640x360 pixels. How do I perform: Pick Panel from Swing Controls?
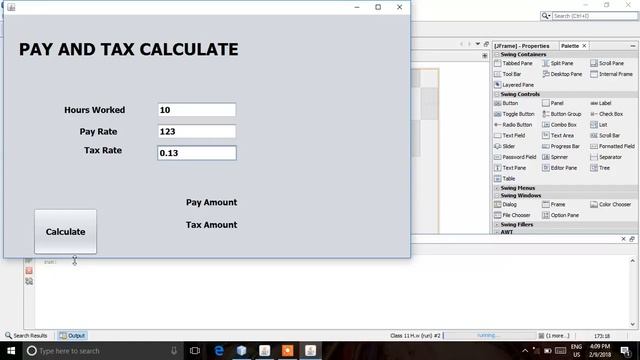(553, 103)
